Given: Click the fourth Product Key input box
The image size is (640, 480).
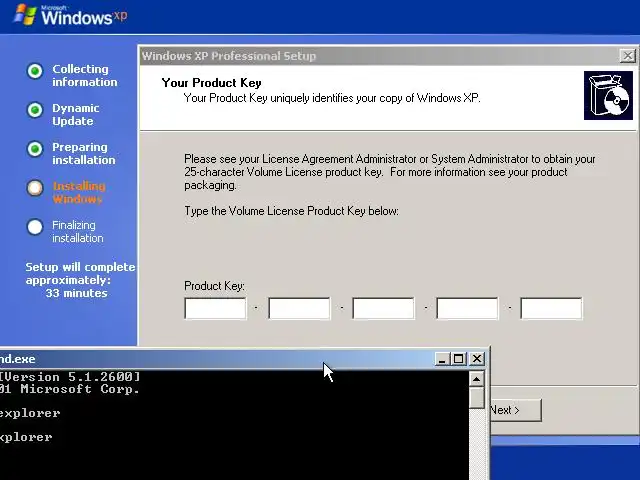Looking at the screenshot, I should pyautogui.click(x=467, y=308).
